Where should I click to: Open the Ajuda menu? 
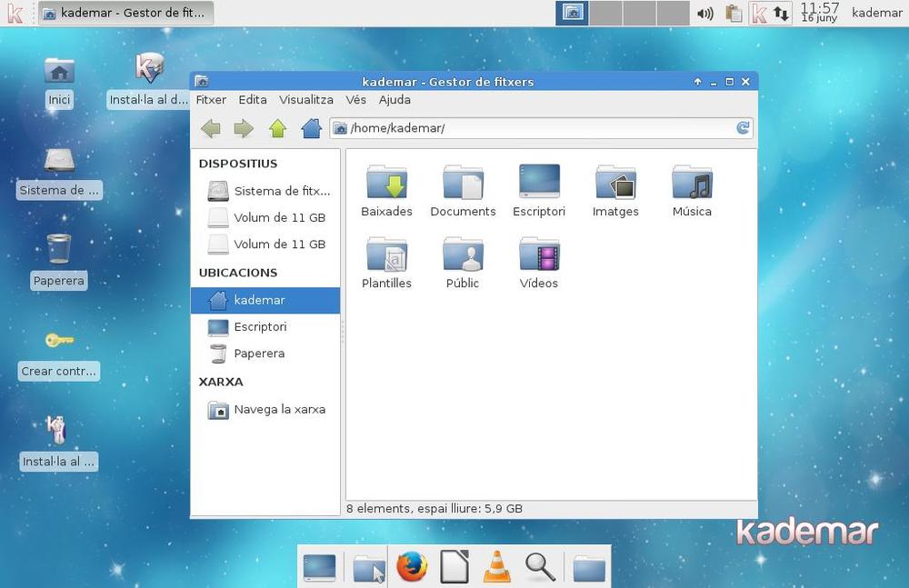(x=395, y=100)
